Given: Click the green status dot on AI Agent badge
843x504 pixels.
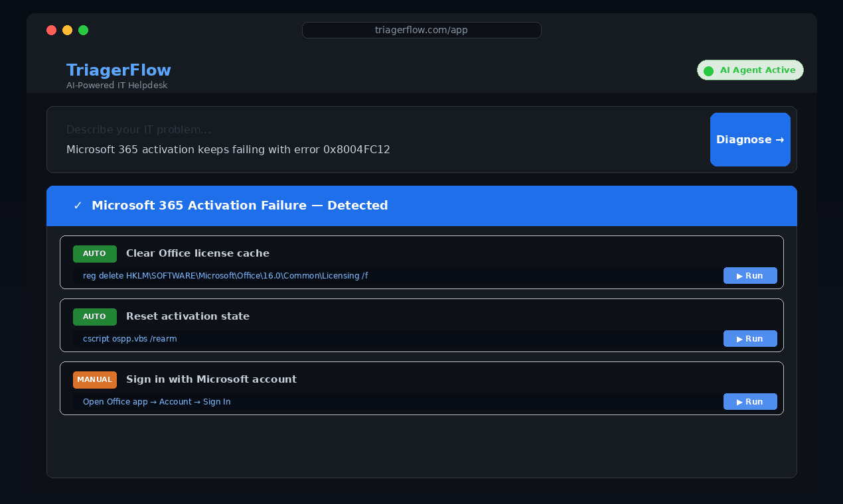Looking at the screenshot, I should pyautogui.click(x=708, y=70).
